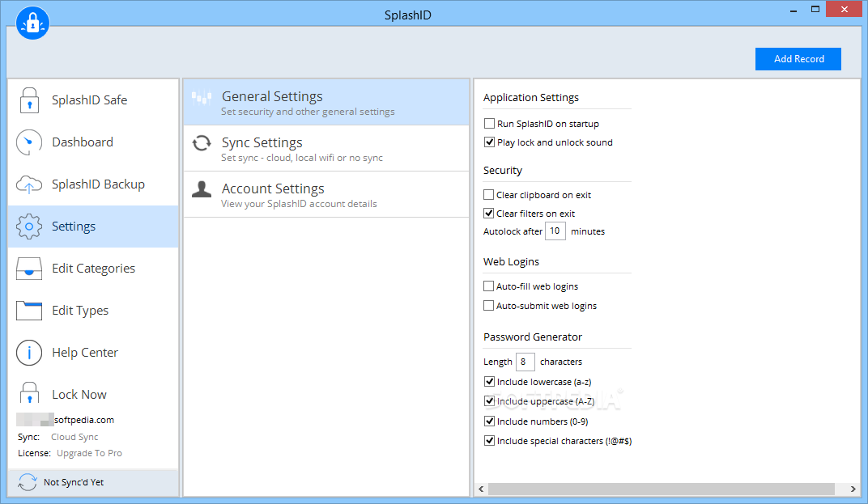868x504 pixels.
Task: Click the SplashID Backup cloud icon
Action: [x=29, y=184]
